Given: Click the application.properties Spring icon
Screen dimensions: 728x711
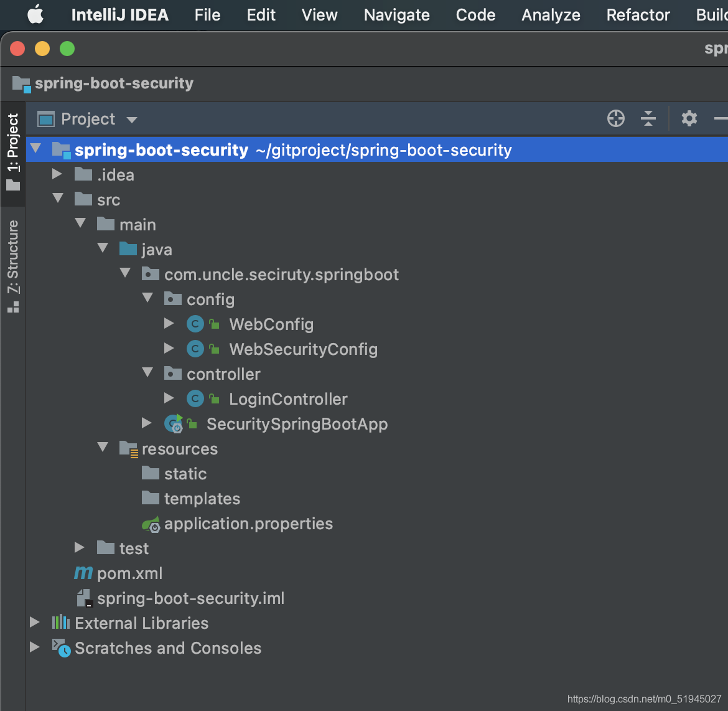Looking at the screenshot, I should [x=151, y=524].
